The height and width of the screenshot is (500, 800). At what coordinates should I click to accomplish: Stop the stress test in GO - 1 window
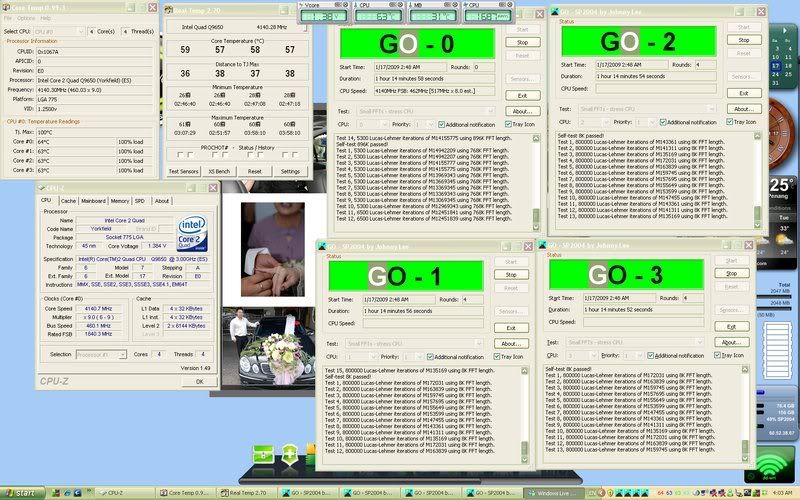point(510,273)
